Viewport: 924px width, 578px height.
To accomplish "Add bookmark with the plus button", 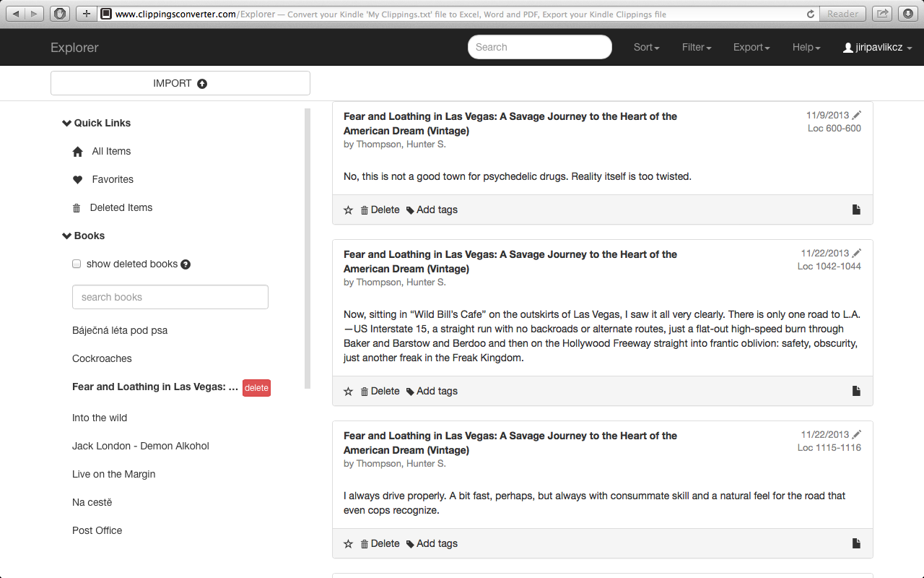I will tap(86, 14).
